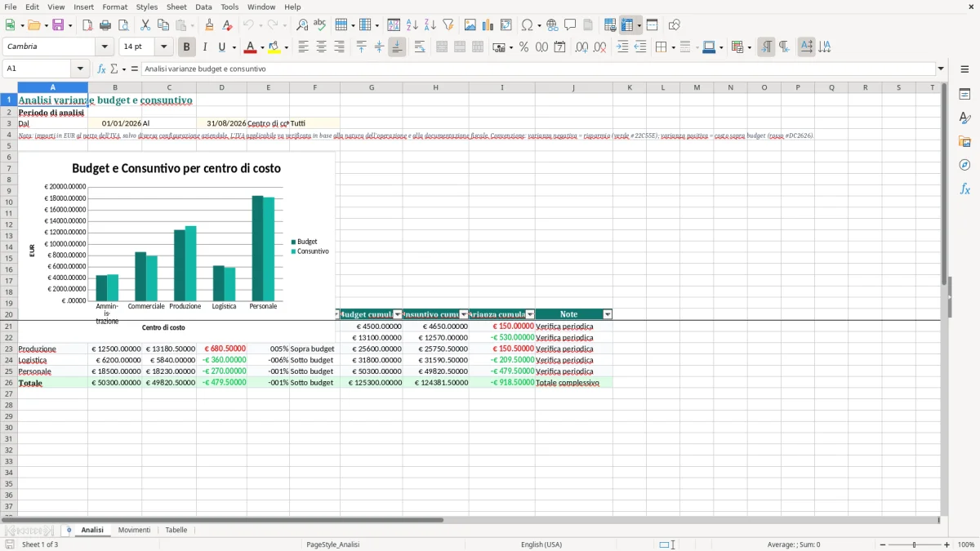The image size is (980, 551).
Task: Add a decimal place
Action: pos(582,47)
